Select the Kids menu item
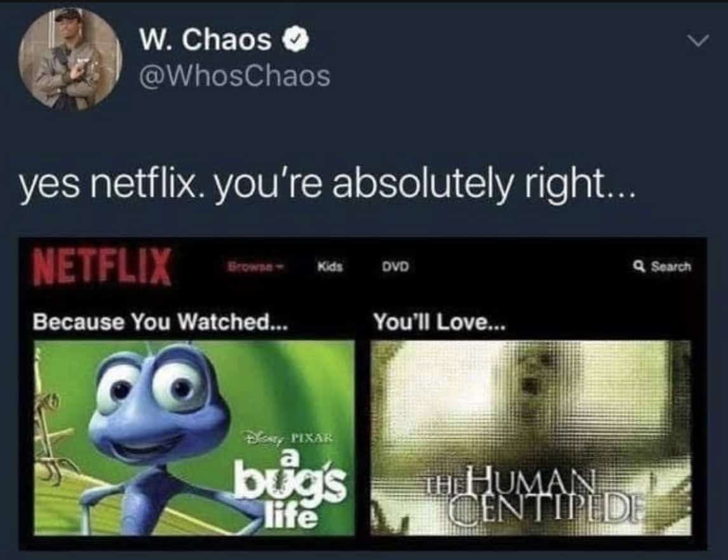This screenshot has width=728, height=560. 330,267
